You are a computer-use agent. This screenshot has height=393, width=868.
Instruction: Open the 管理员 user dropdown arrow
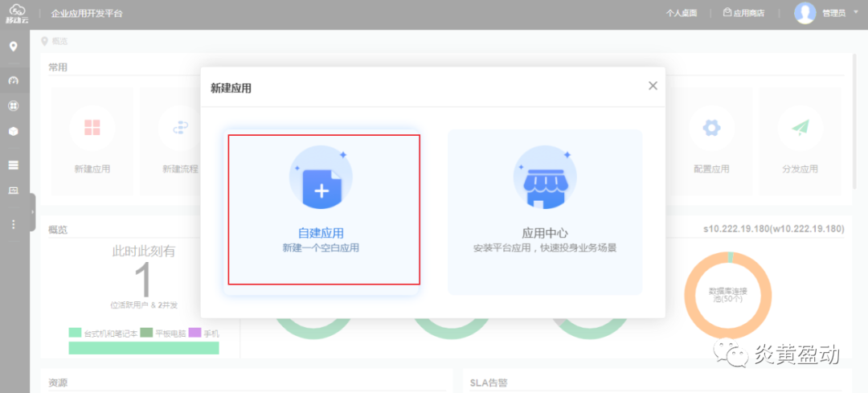854,14
